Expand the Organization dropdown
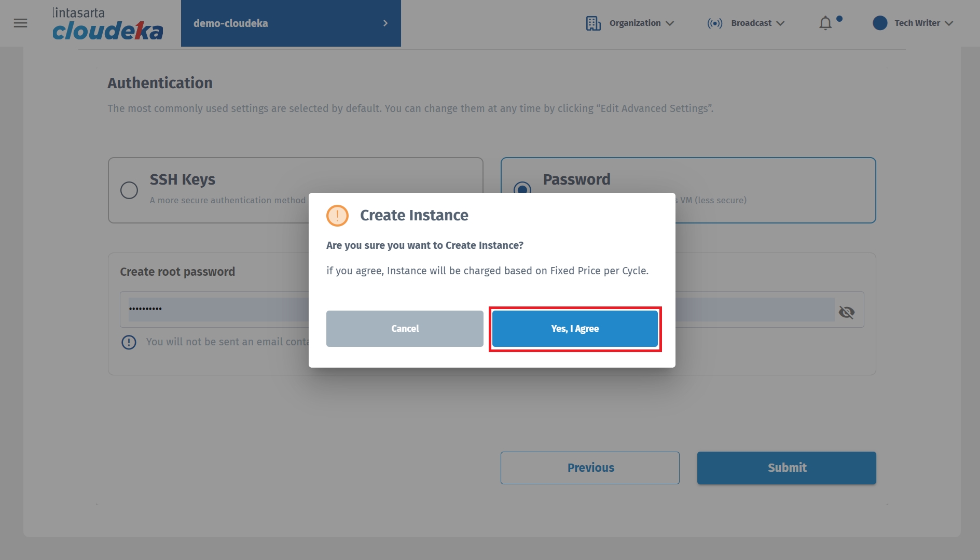 [x=641, y=23]
